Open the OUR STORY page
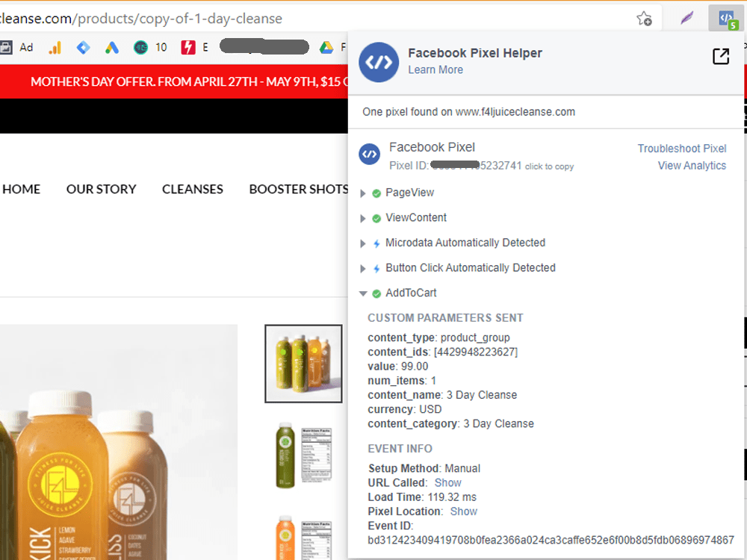747x560 pixels. 101,189
